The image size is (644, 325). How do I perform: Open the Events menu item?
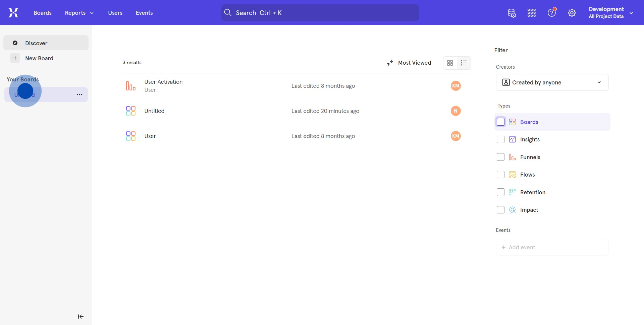(144, 13)
